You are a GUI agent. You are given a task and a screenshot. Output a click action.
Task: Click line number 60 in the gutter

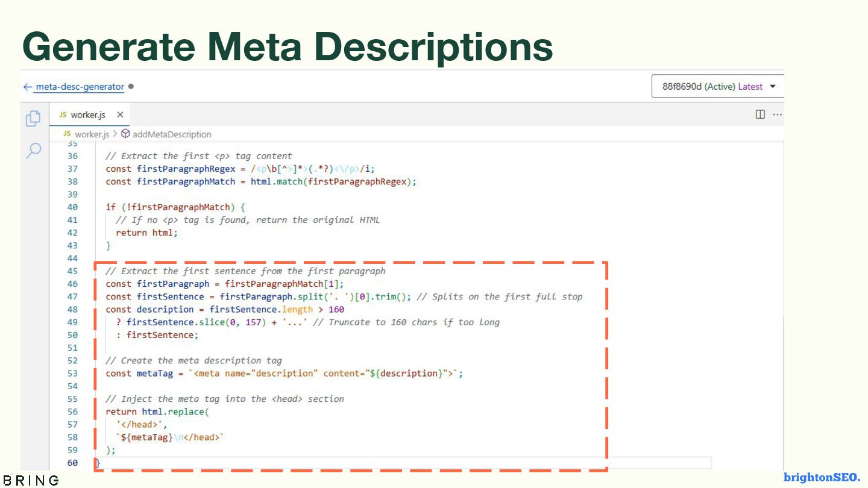72,463
